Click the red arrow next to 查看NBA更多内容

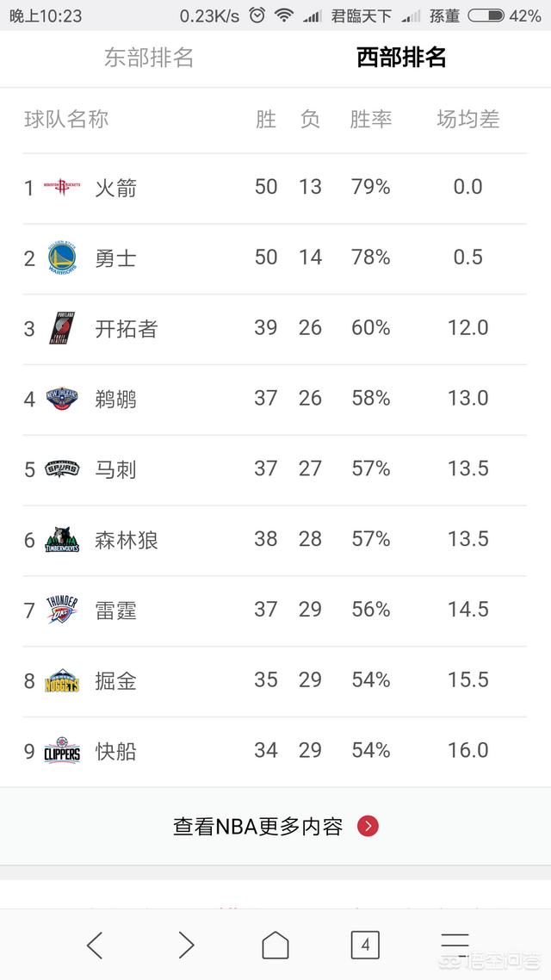(x=368, y=827)
